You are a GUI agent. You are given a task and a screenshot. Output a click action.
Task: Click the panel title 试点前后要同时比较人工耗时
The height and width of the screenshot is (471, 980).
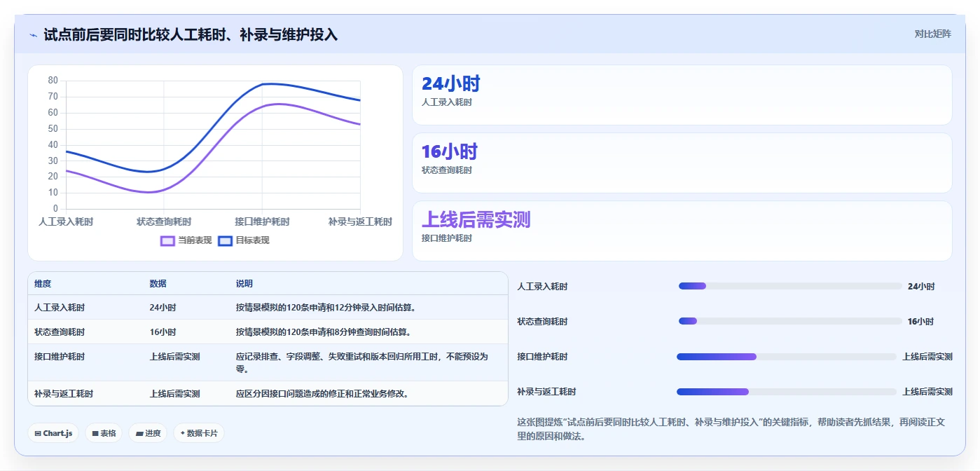pos(191,34)
